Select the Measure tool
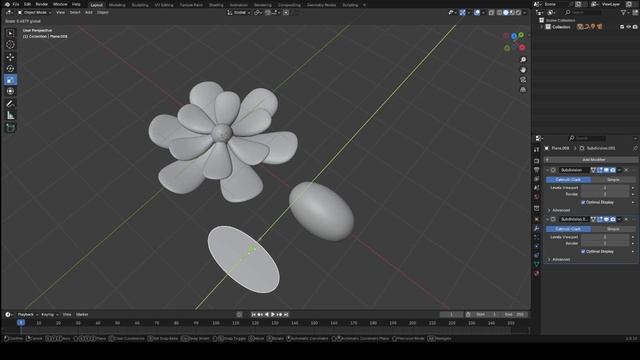The height and width of the screenshot is (360, 640). 10,116
